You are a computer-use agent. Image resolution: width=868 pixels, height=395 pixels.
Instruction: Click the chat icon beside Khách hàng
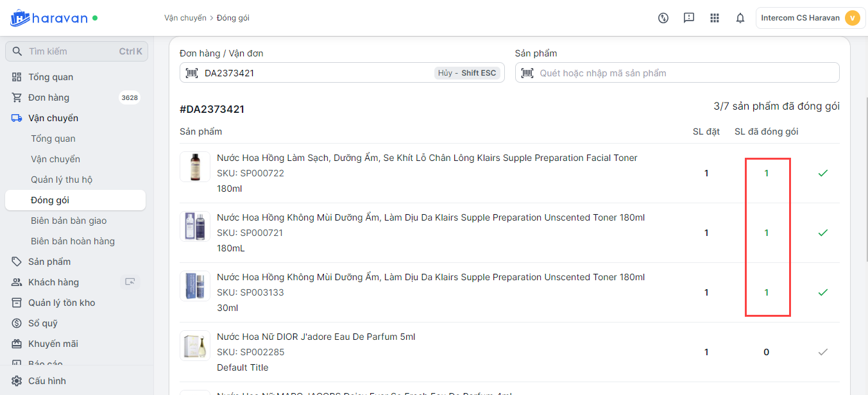click(130, 282)
